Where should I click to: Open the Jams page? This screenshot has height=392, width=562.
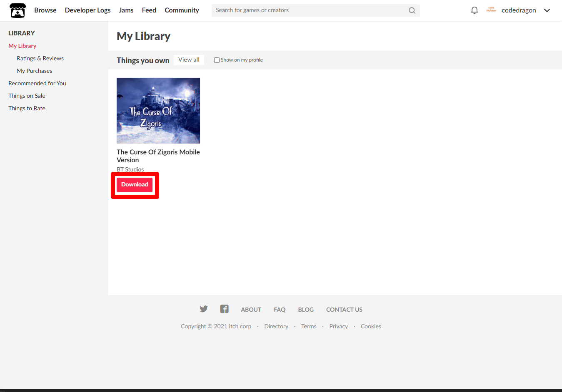pyautogui.click(x=126, y=10)
